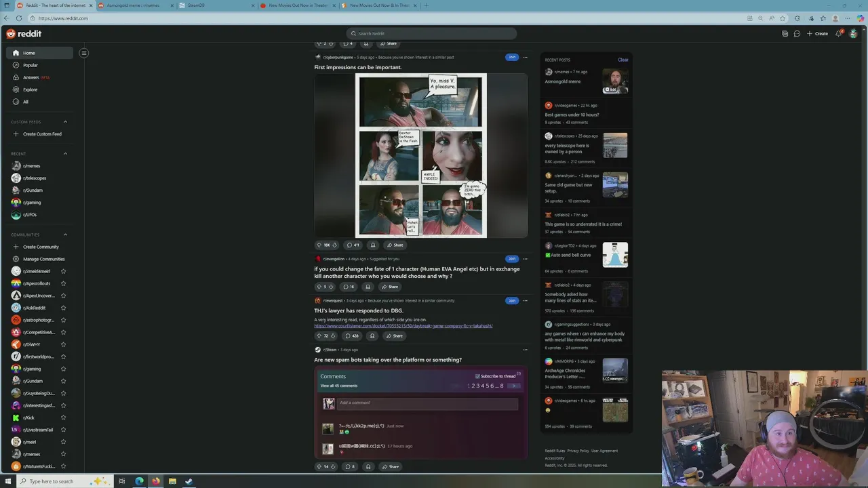Give award on the First impressions post
The width and height of the screenshot is (868, 488).
[373, 245]
